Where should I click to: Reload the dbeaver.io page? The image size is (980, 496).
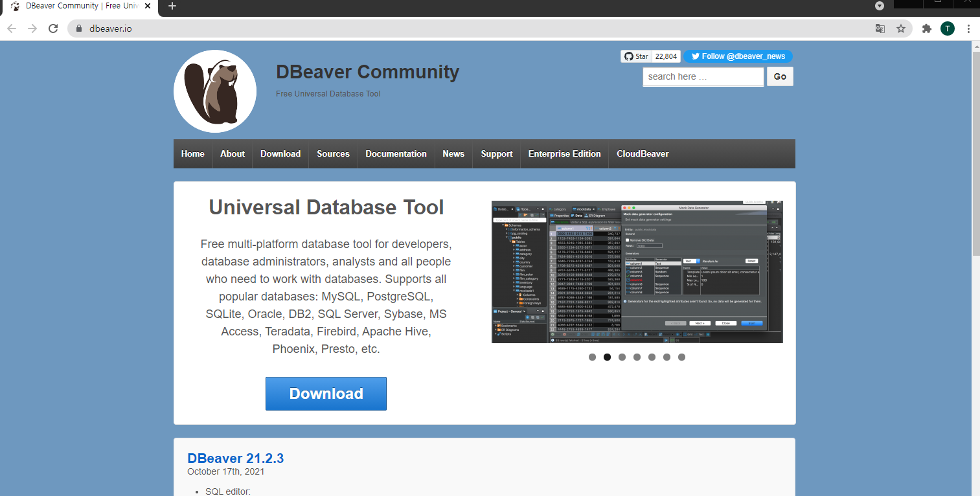coord(53,28)
